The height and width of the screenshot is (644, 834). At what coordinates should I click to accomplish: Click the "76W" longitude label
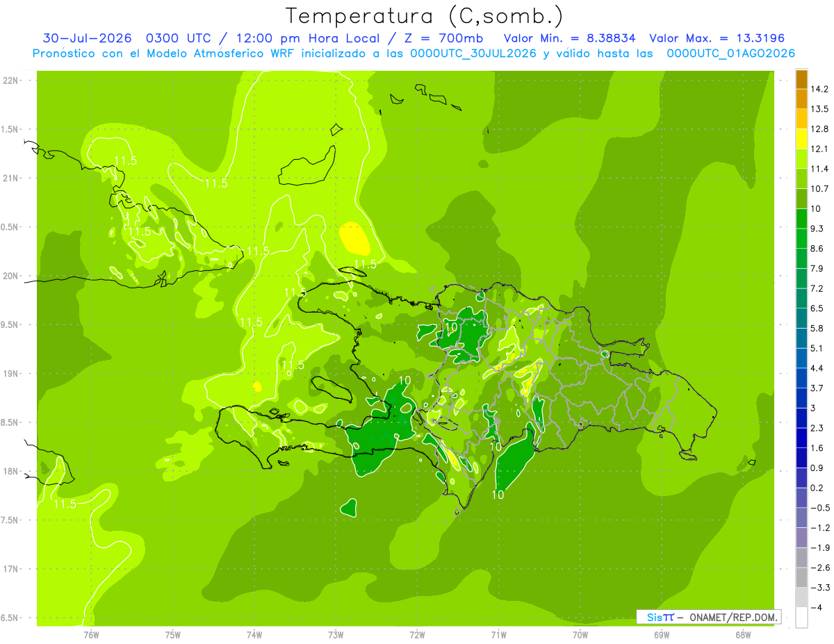click(x=92, y=635)
